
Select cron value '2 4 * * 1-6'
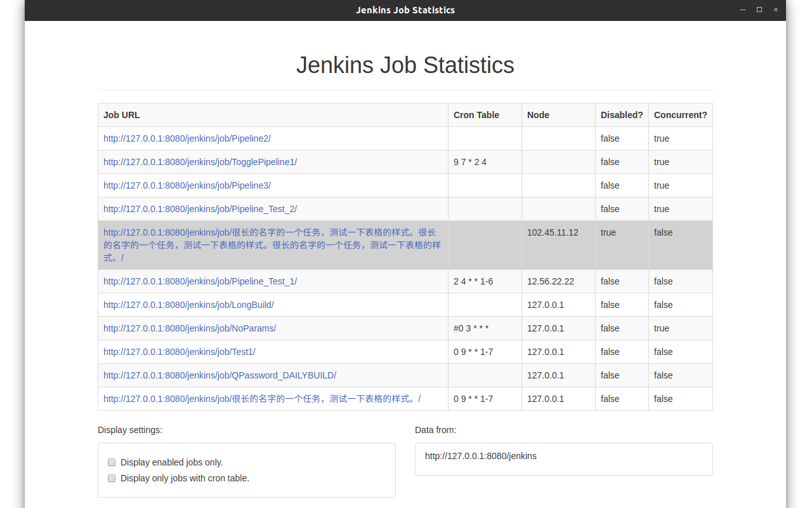pyautogui.click(x=473, y=281)
